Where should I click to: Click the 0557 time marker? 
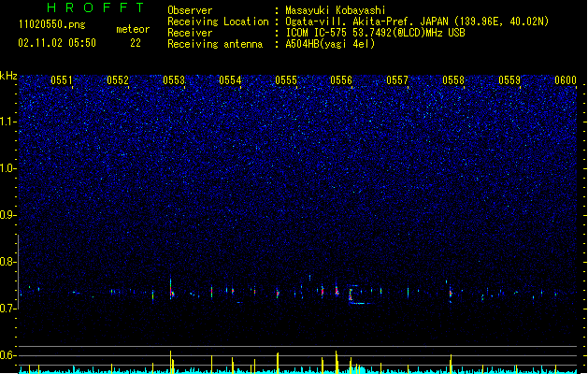point(397,80)
